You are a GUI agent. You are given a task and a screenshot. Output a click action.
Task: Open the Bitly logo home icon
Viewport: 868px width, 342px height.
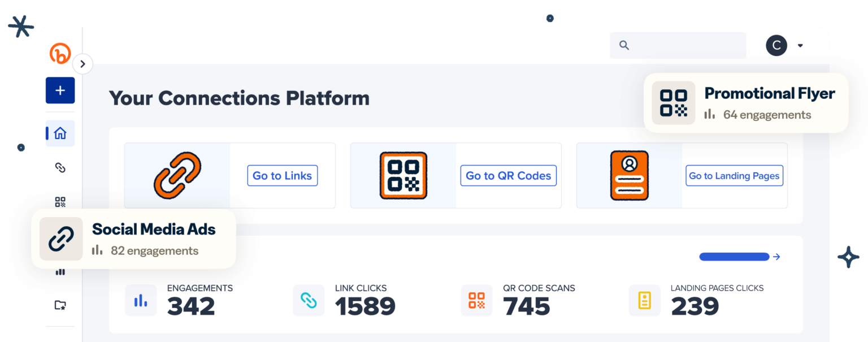click(x=60, y=53)
